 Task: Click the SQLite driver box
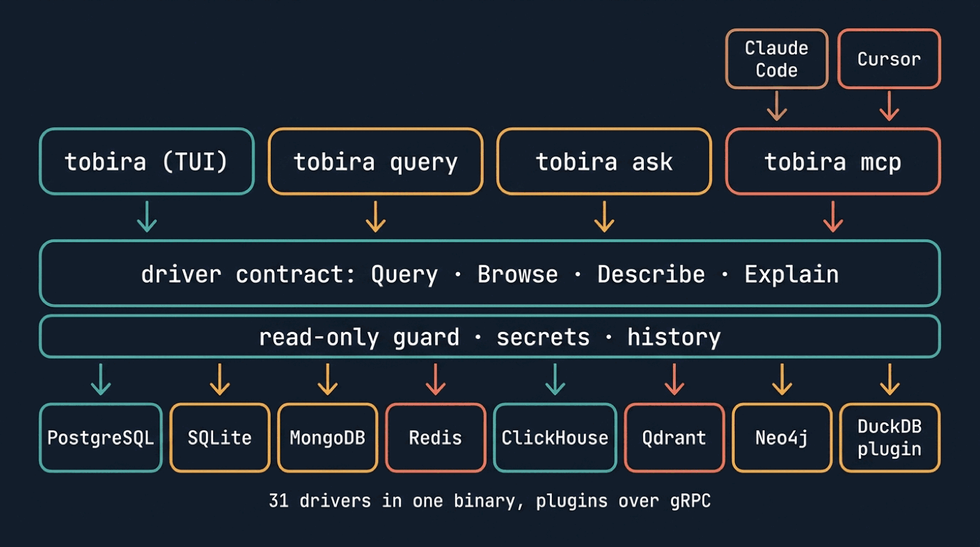point(219,438)
